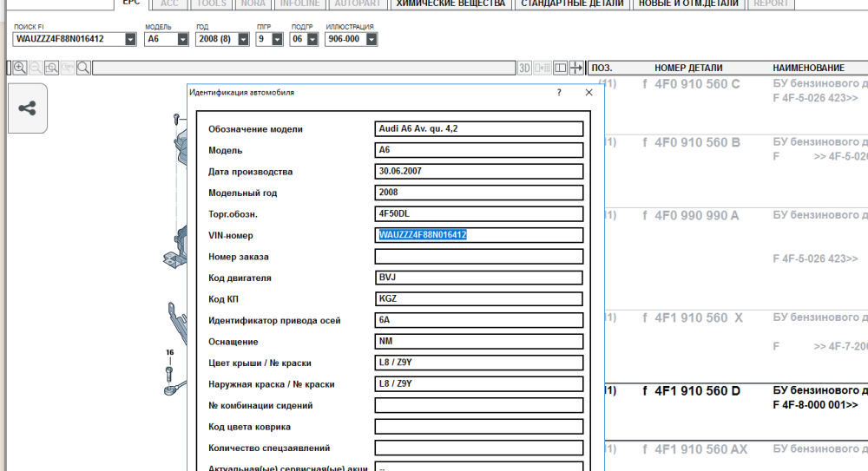Click the Модельный год field 2008
The image size is (868, 471).
479,193
